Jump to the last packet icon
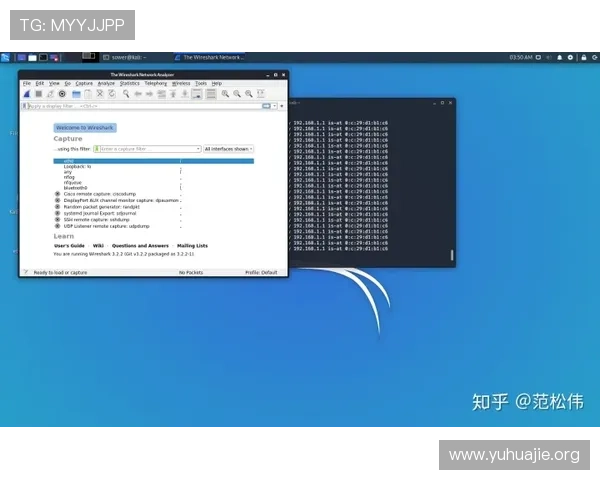The height and width of the screenshot is (480, 600). click(x=185, y=94)
